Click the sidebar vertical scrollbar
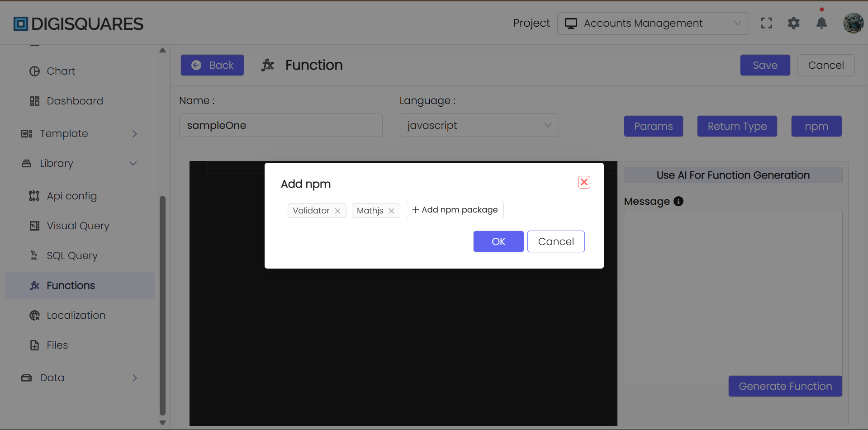This screenshot has height=430, width=868. click(162, 305)
